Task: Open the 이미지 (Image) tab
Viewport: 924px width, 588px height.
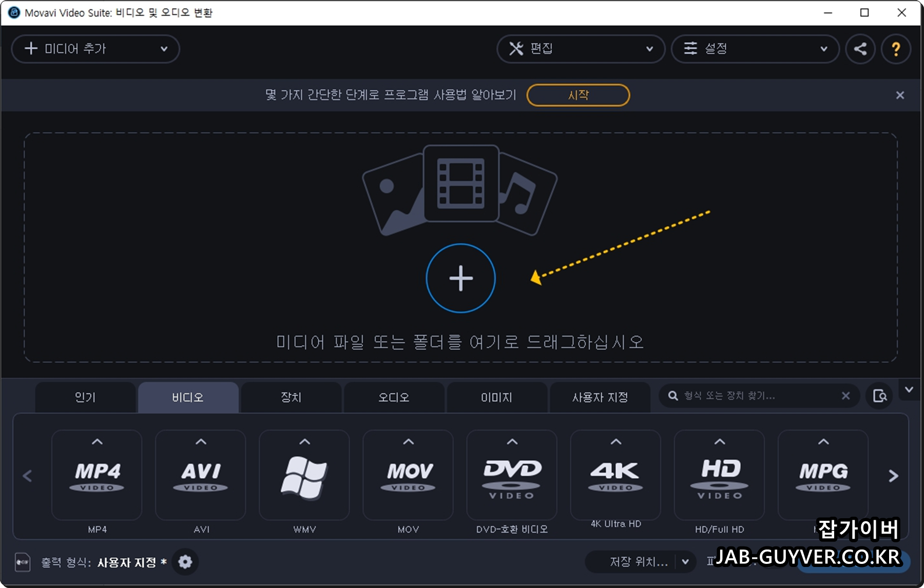Action: click(x=496, y=397)
